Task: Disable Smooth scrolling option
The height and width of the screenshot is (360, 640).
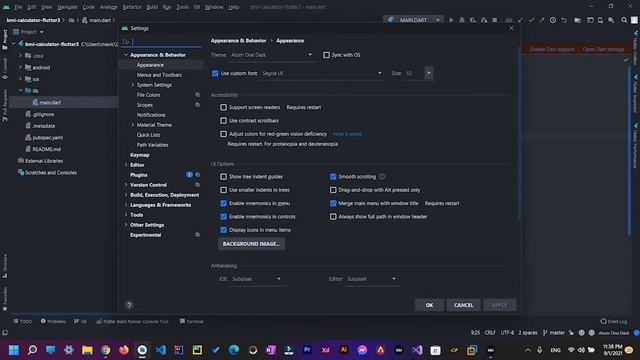Action: coord(333,177)
